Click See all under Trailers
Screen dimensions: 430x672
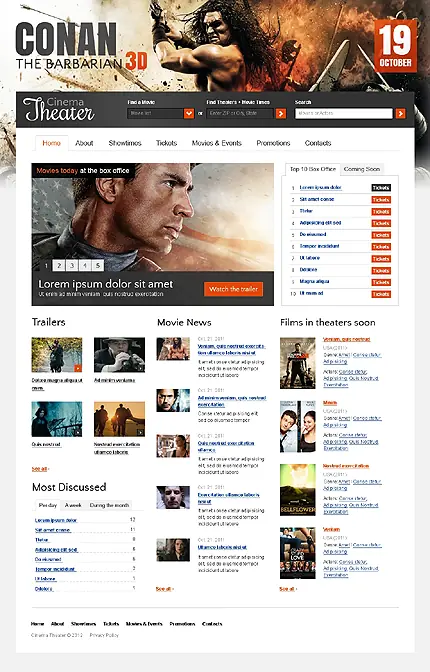click(x=40, y=469)
